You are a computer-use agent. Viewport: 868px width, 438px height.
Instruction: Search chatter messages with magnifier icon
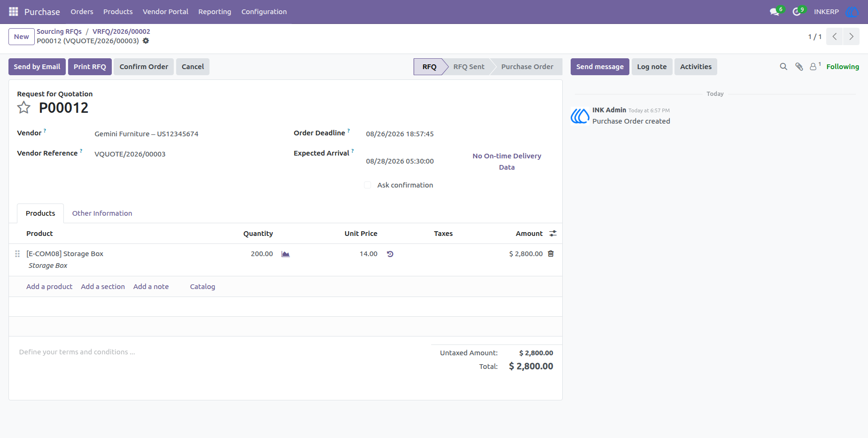click(783, 67)
